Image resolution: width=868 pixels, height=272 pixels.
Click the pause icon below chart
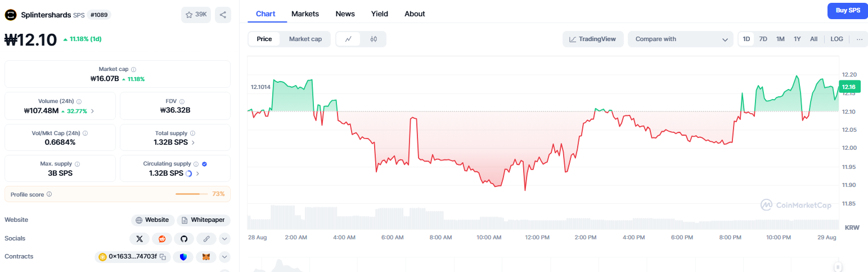[x=838, y=267]
